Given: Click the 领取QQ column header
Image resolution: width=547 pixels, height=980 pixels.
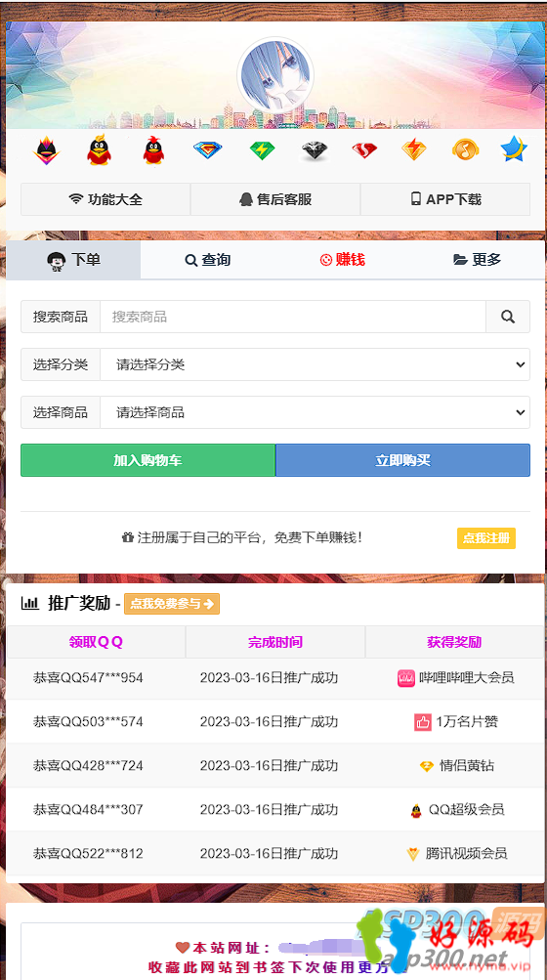Looking at the screenshot, I should 96,642.
